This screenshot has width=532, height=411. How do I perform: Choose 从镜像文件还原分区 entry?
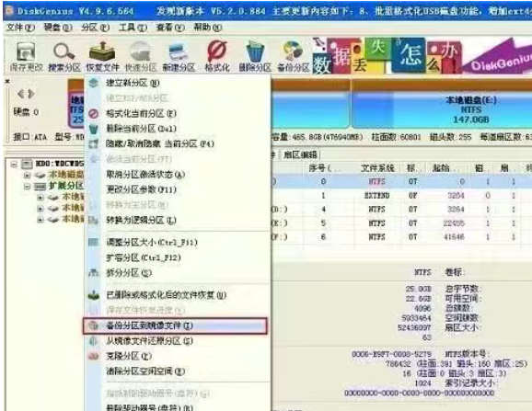coord(178,341)
